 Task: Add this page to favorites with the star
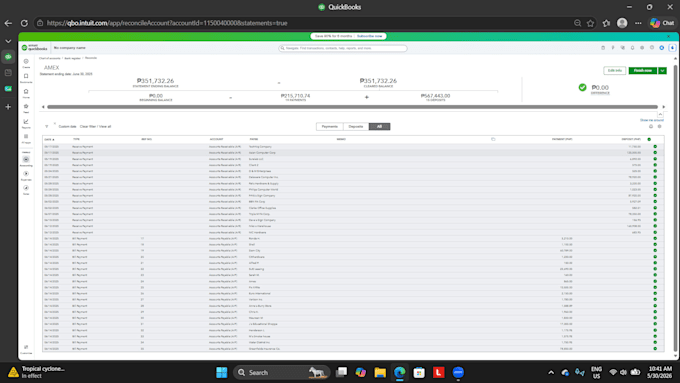[x=590, y=23]
